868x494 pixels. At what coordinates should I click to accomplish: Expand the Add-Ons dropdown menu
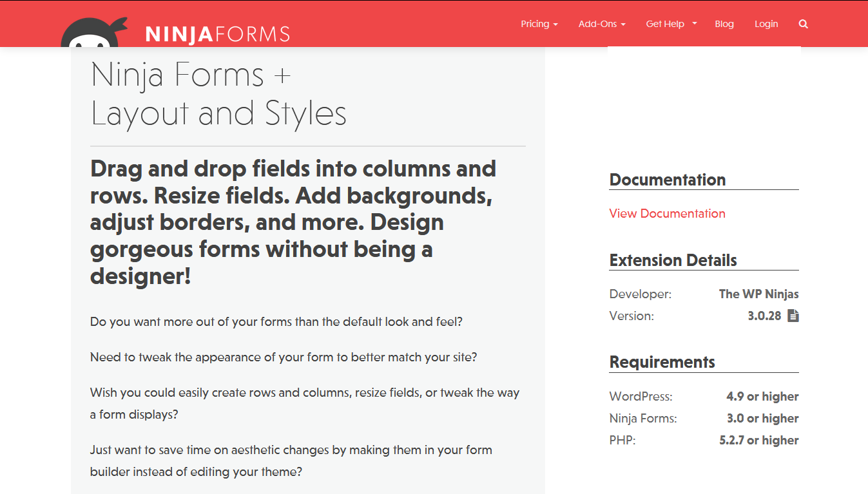tap(602, 24)
